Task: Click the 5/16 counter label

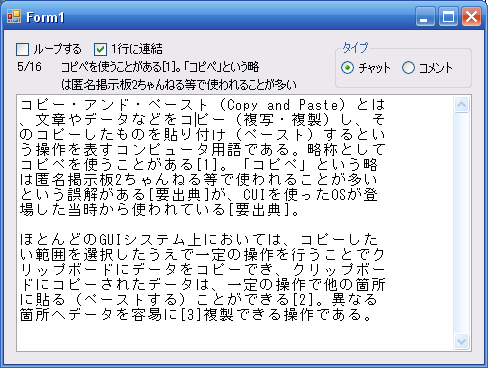Action: point(30,67)
